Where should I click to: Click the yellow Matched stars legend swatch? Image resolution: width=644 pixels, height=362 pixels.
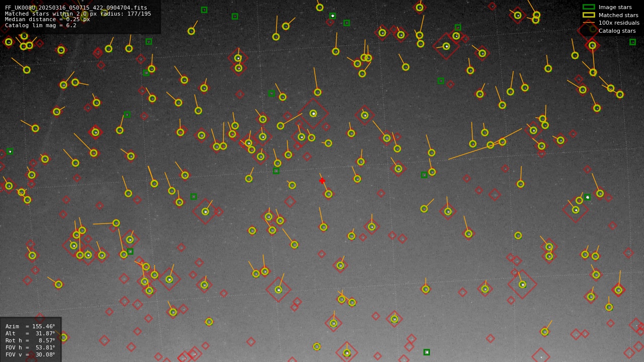pyautogui.click(x=589, y=15)
